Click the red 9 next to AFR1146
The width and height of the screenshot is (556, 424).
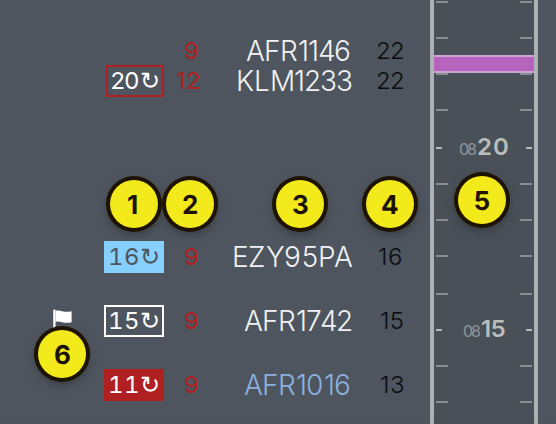[191, 51]
